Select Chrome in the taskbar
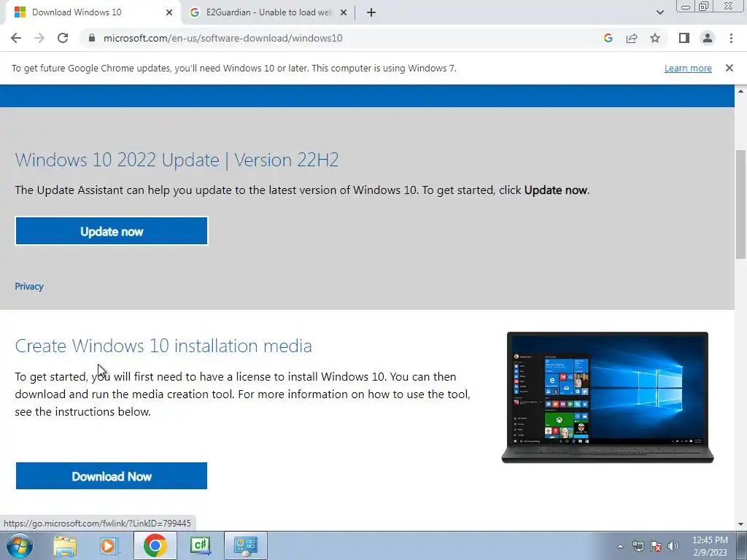Screen dimensions: 747x560 pos(155,545)
